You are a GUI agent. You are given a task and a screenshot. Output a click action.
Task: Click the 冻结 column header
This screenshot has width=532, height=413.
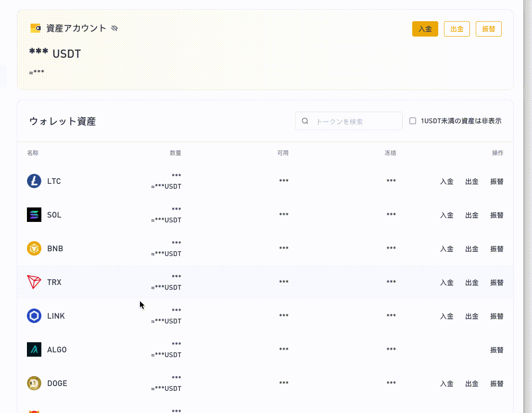tap(390, 153)
